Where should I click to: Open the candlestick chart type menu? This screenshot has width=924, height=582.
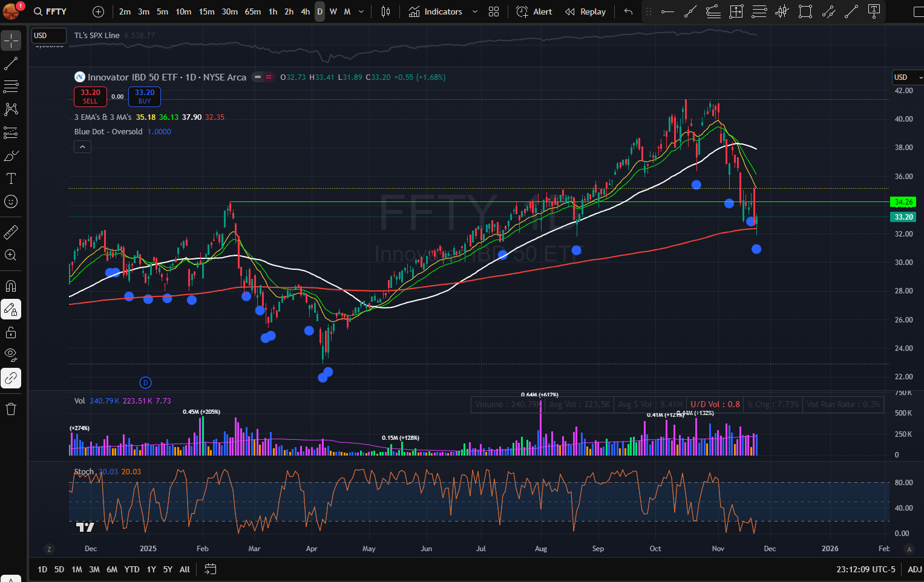click(x=385, y=11)
